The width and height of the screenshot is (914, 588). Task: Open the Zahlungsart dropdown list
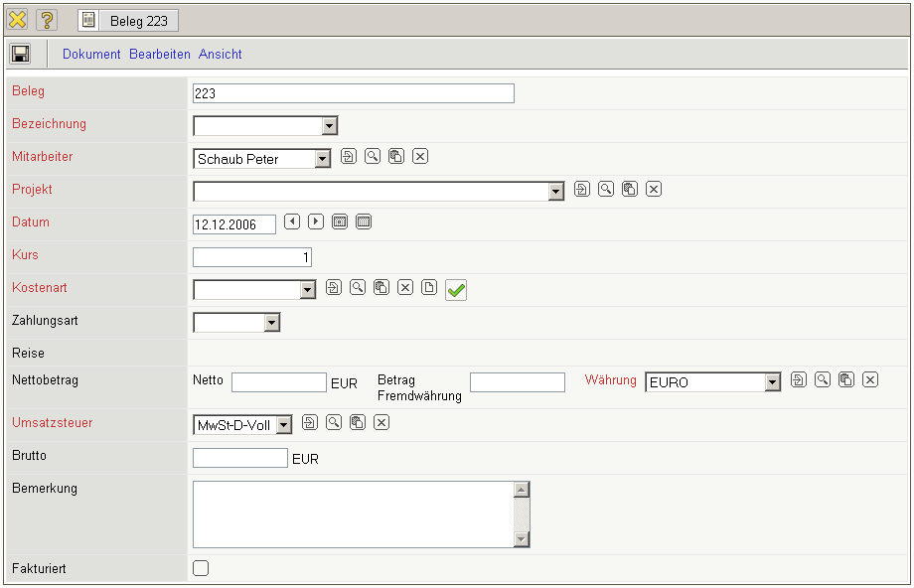click(x=271, y=323)
